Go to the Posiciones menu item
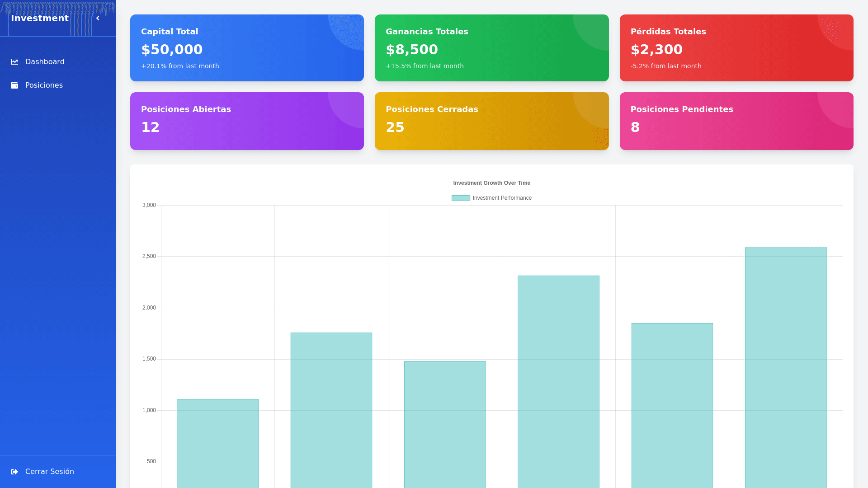 44,85
